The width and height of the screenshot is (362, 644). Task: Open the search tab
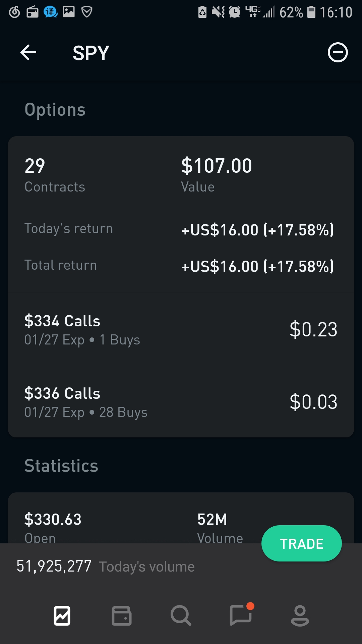pos(181,616)
